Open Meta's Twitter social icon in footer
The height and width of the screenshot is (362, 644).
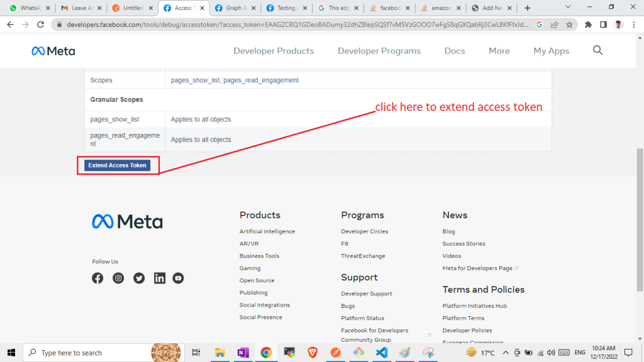click(139, 278)
